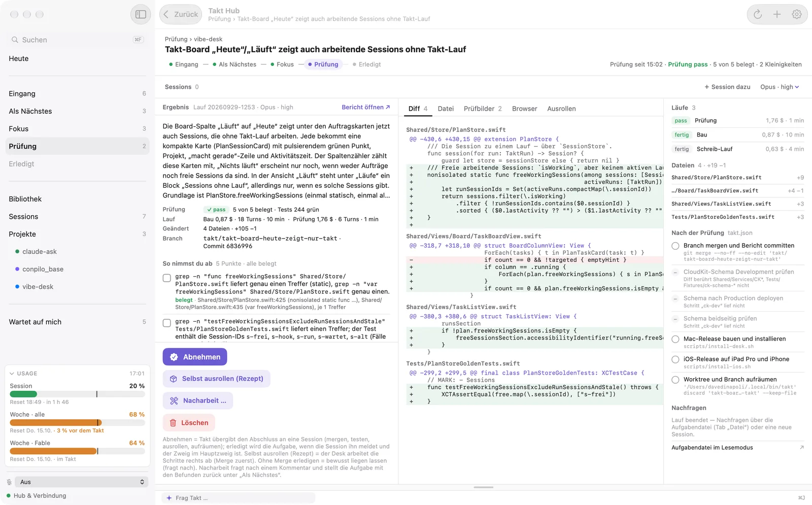Check the testFreeWorkingSessions grep checkbox
The height and width of the screenshot is (505, 812).
click(166, 323)
